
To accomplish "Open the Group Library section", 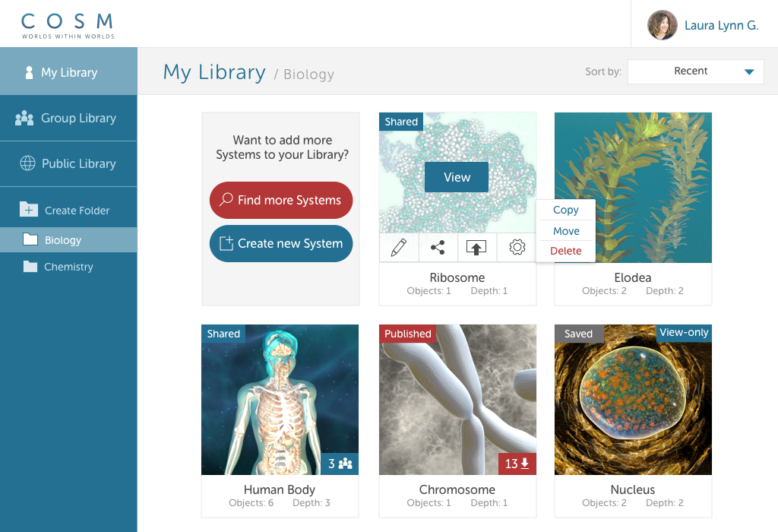I will click(x=68, y=118).
